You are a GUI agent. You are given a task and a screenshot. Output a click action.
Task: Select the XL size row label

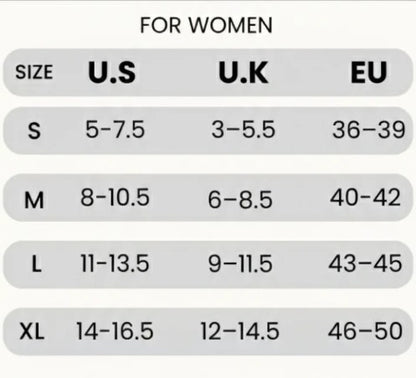32,332
